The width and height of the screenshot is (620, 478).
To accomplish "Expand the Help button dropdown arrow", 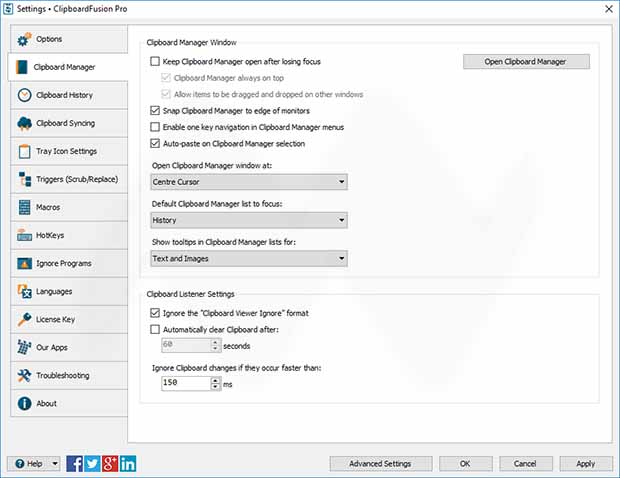I will coord(55,463).
